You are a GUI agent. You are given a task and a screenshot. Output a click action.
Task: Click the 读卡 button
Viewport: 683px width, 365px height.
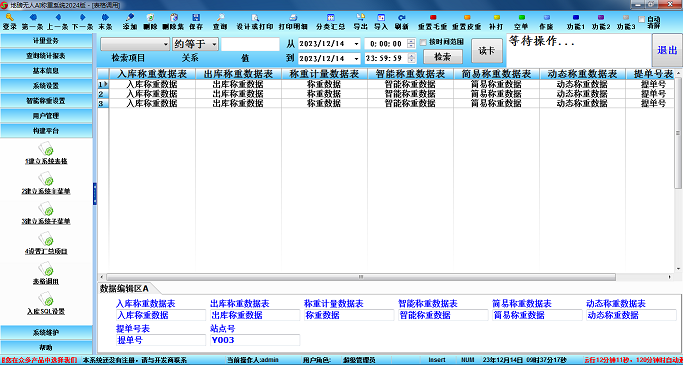coord(487,51)
